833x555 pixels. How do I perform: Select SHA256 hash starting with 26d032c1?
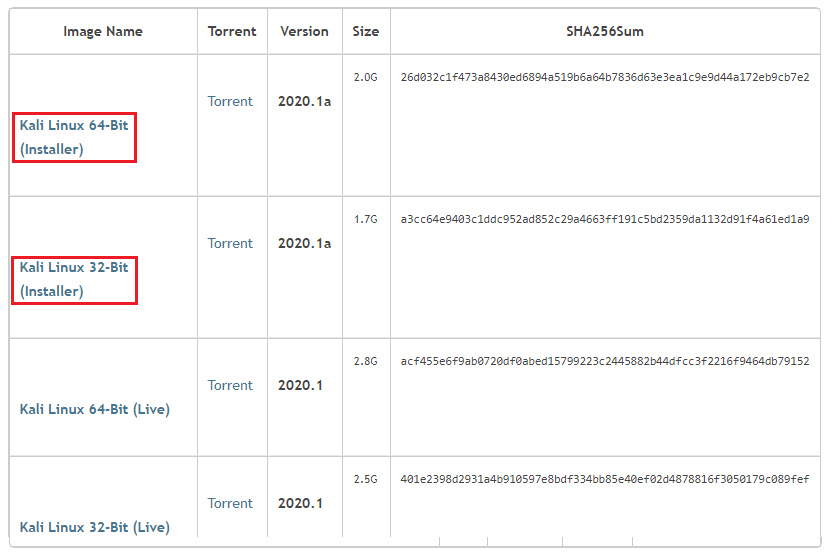click(604, 77)
